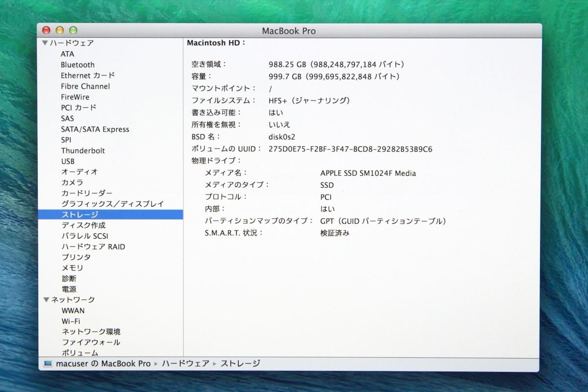This screenshot has height=392, width=588.
Task: Click the computer icon in the path bar
Action: pyautogui.click(x=48, y=364)
